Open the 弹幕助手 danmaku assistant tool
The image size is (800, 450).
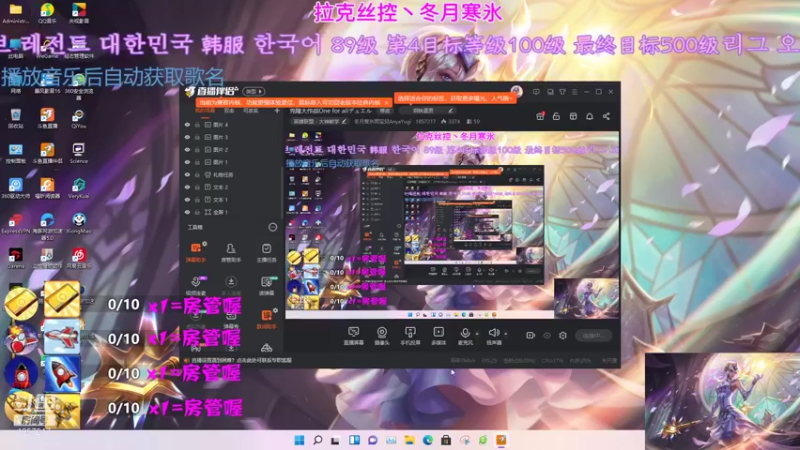(196, 253)
